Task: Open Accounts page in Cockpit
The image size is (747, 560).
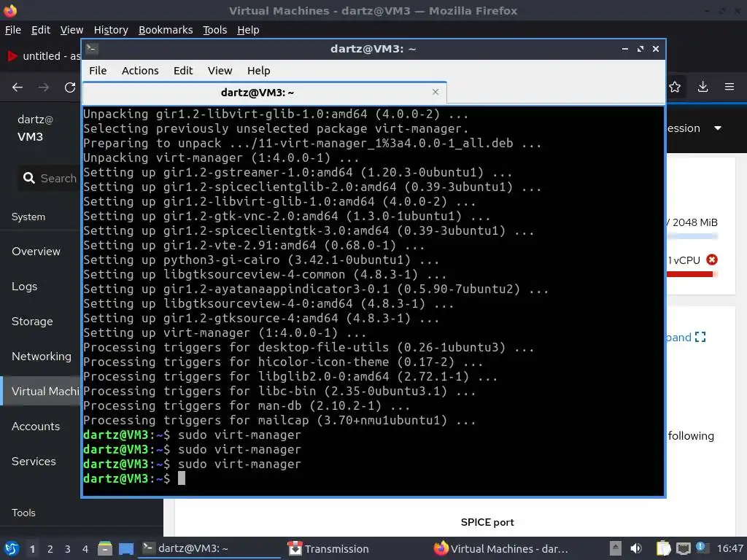Action: click(x=36, y=426)
